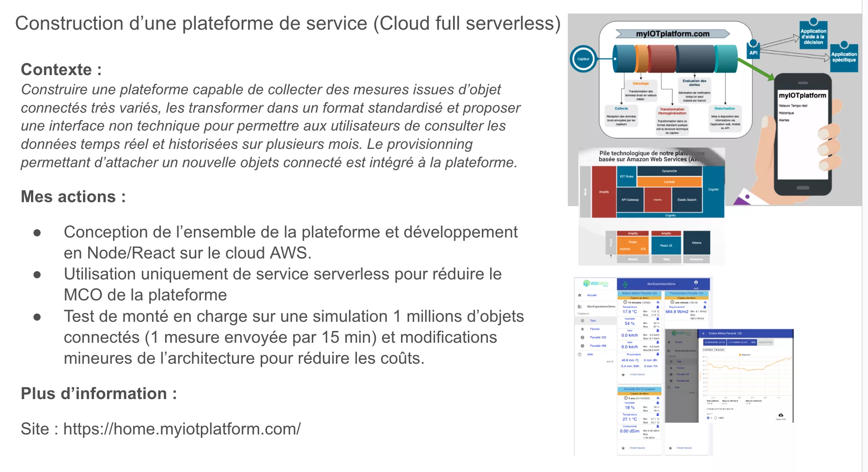Open the Aide link in the light sidebar

tap(590, 354)
